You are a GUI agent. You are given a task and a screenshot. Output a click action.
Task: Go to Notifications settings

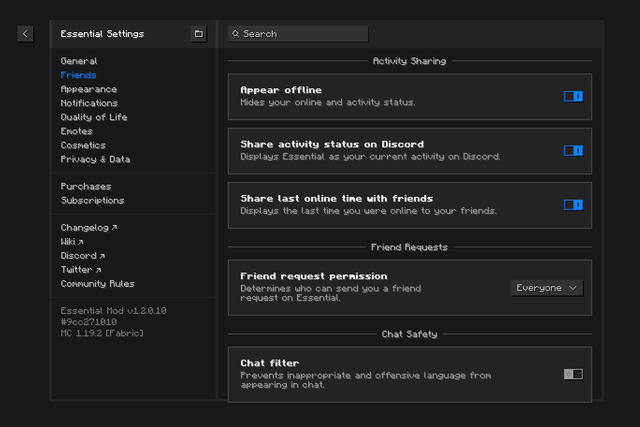89,103
